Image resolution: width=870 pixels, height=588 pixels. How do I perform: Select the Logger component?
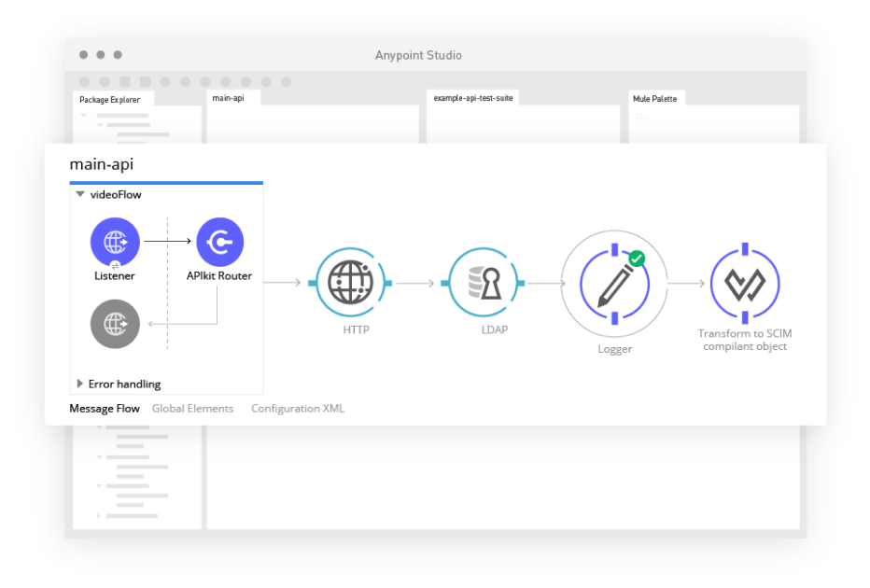pyautogui.click(x=614, y=284)
